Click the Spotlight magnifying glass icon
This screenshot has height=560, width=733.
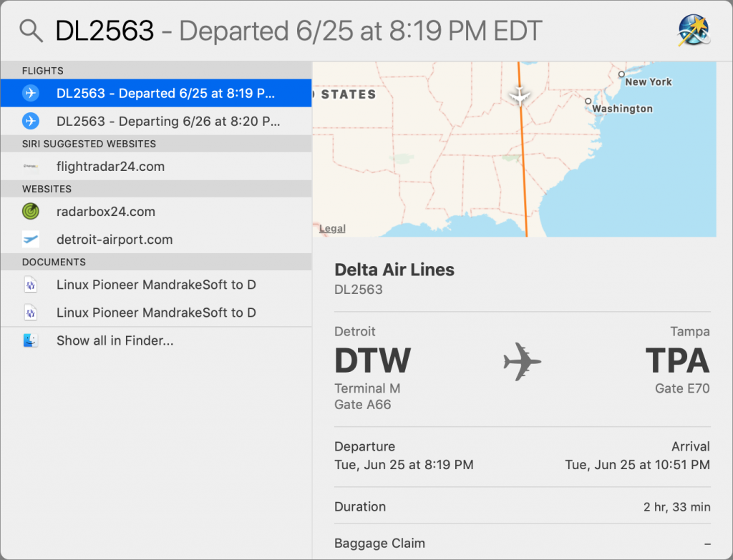pos(31,31)
